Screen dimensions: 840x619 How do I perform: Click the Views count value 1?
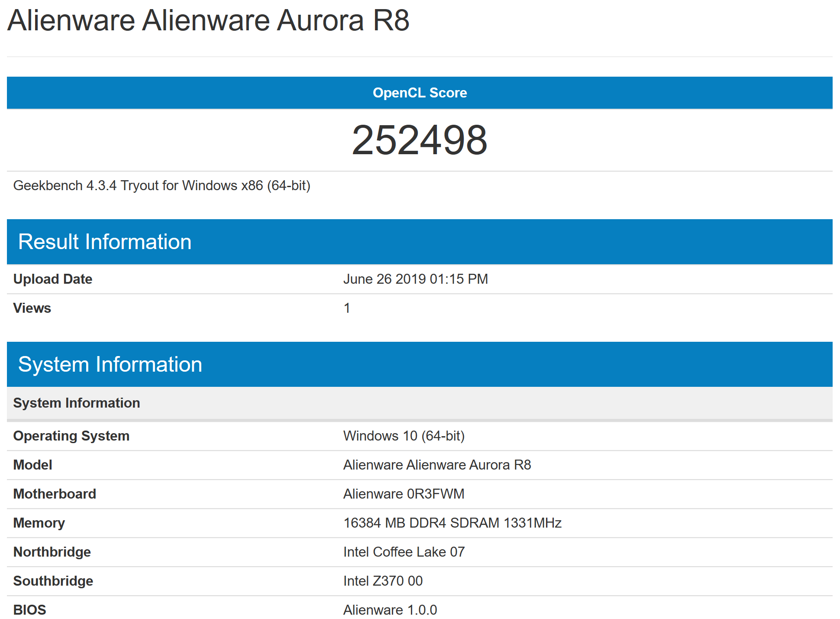pyautogui.click(x=347, y=308)
